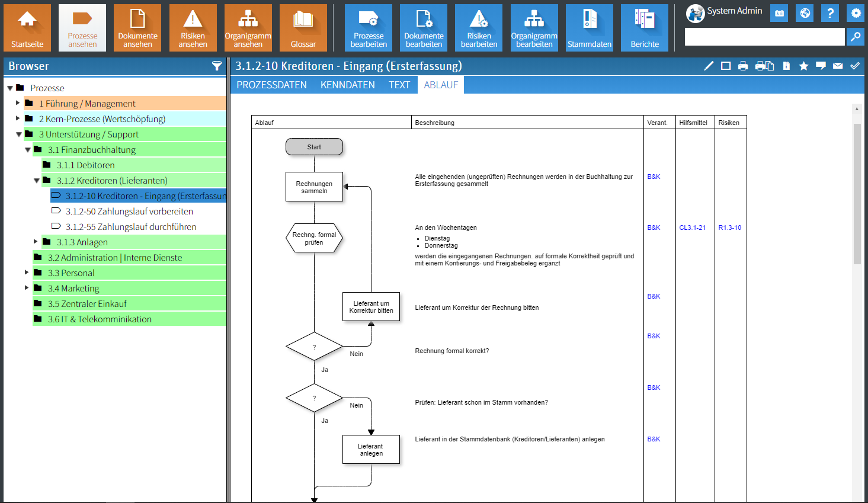Toggle fullscreen with the square icon

tap(726, 66)
